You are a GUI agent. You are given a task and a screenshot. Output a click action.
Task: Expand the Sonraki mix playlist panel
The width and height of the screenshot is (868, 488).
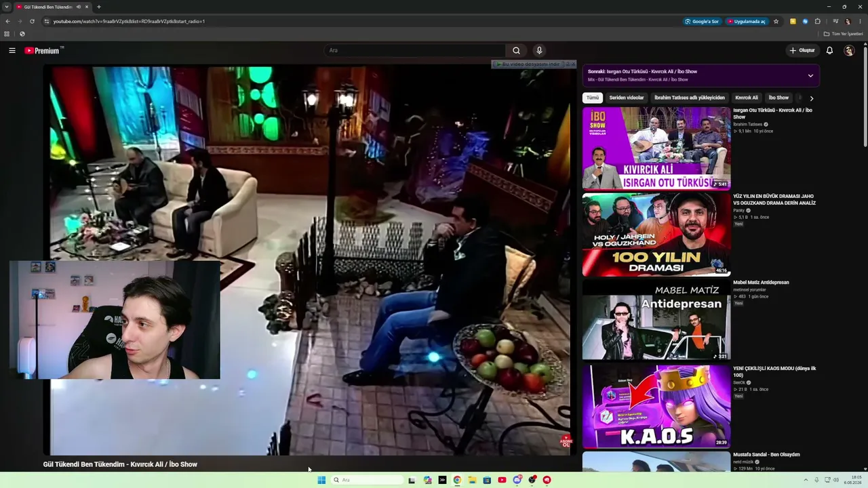[x=810, y=75]
